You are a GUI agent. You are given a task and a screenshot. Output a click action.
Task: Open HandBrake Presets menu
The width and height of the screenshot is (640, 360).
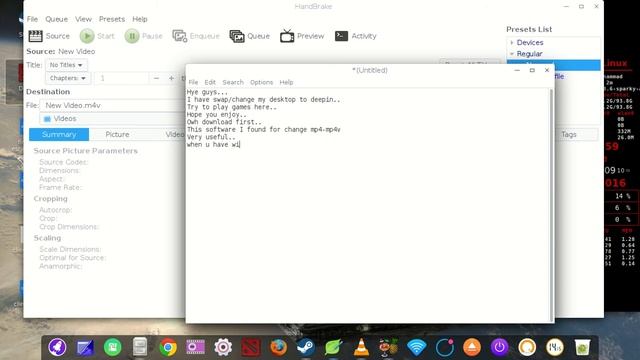coord(112,19)
